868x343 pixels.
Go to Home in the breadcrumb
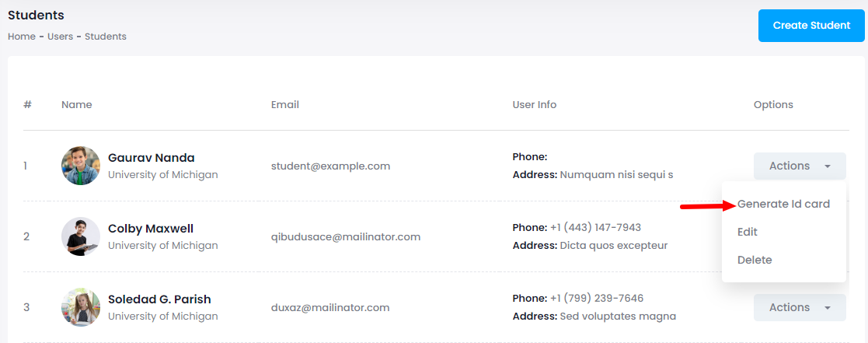[x=21, y=37]
